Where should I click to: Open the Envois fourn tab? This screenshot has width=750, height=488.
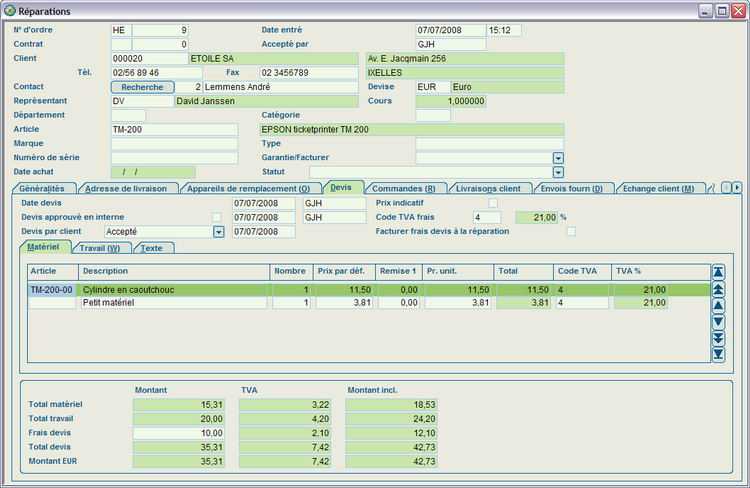coord(572,189)
